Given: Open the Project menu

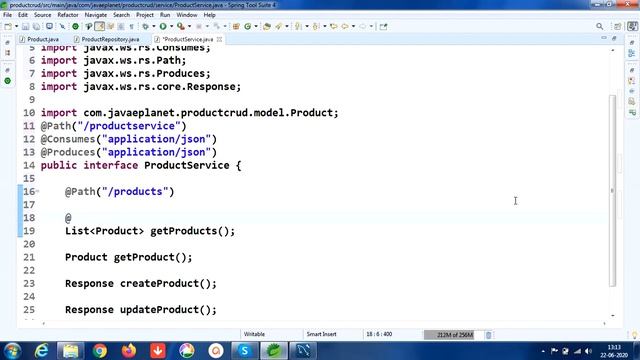Looking at the screenshot, I should (145, 15).
